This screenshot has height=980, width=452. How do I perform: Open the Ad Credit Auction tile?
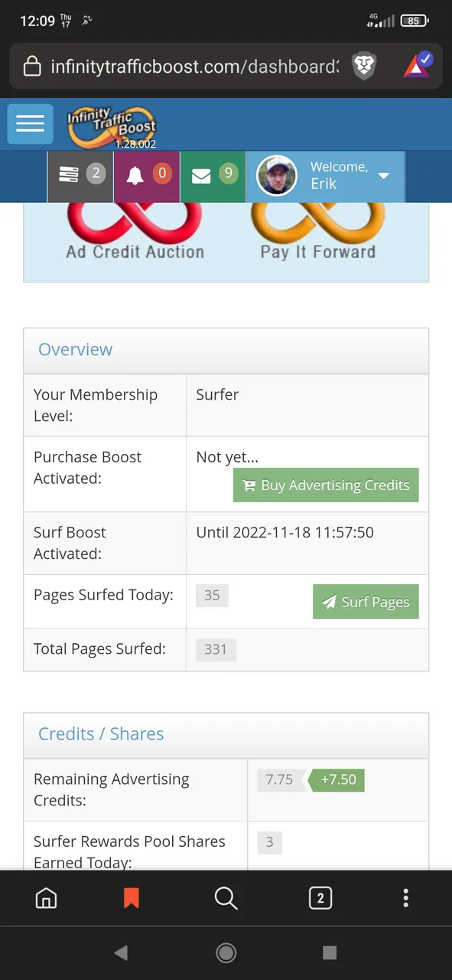click(135, 233)
